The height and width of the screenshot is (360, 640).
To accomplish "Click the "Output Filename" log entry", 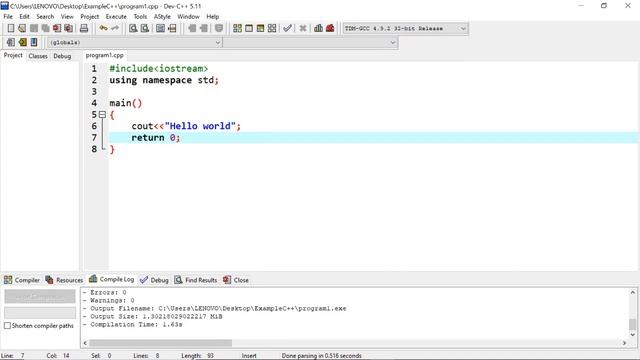I will pos(214,308).
